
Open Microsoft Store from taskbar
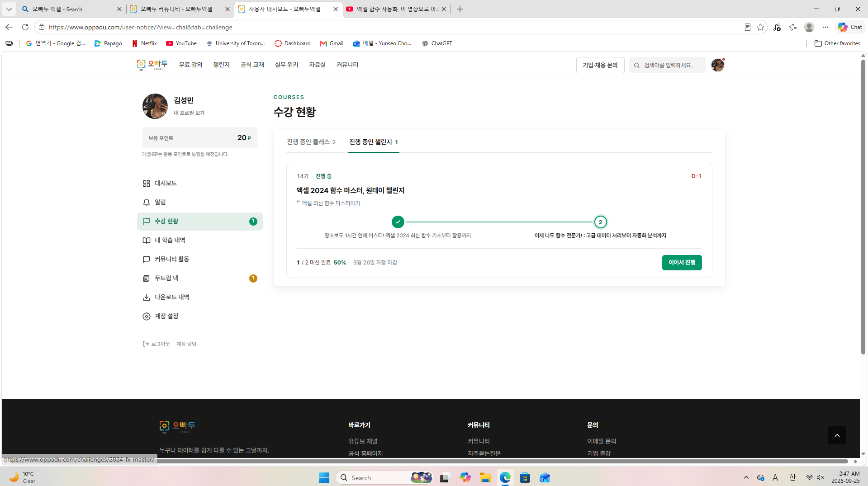click(525, 477)
